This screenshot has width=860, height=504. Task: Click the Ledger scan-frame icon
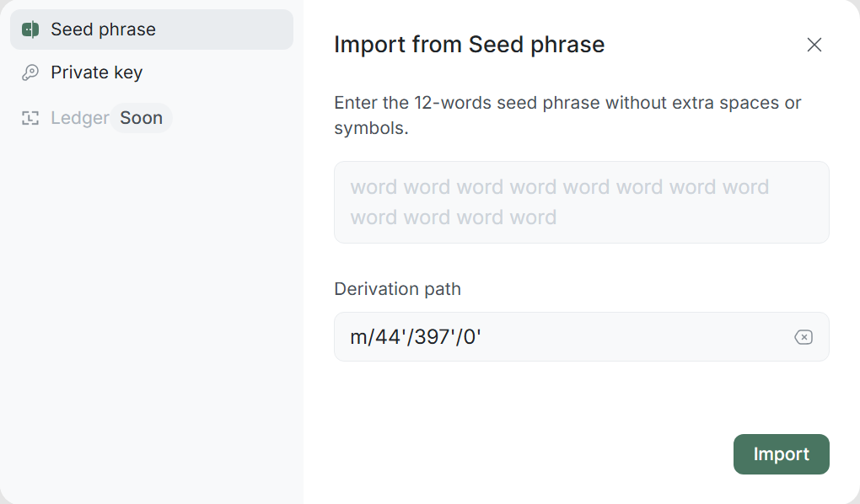(x=30, y=118)
